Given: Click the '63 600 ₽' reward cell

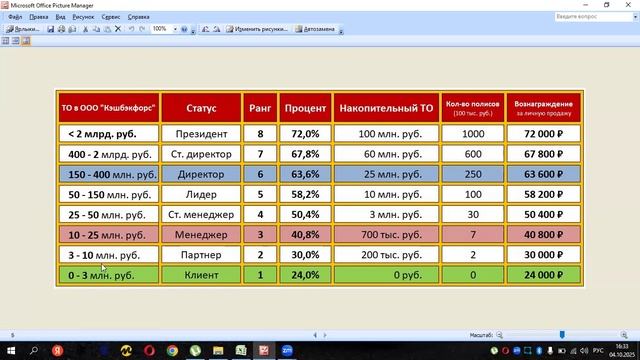Looking at the screenshot, I should (x=544, y=174).
